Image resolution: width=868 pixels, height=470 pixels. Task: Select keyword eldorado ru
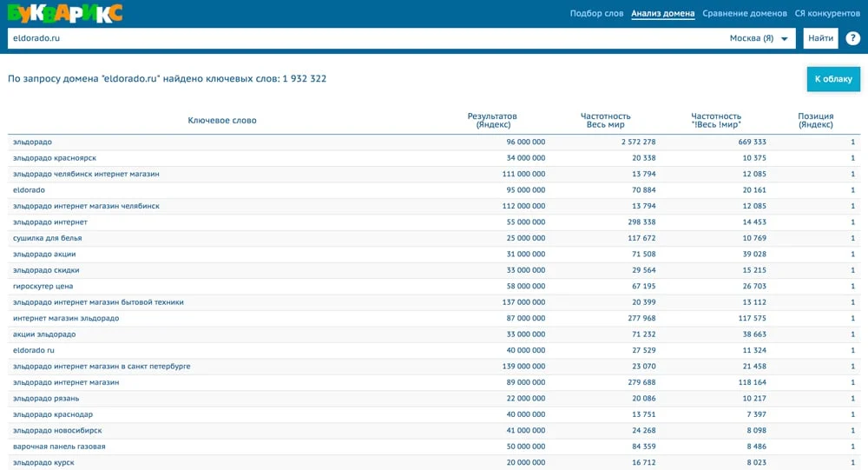pyautogui.click(x=34, y=350)
